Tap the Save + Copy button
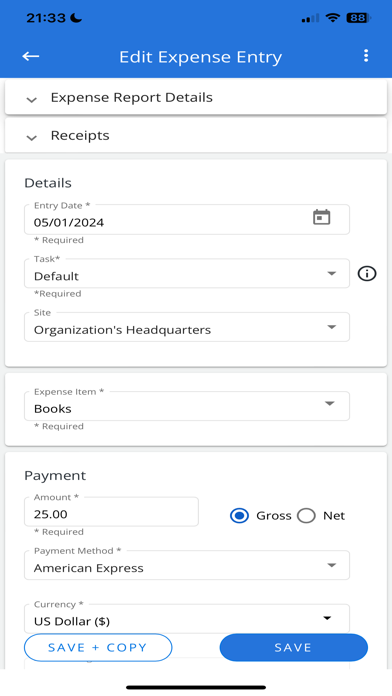 98,648
